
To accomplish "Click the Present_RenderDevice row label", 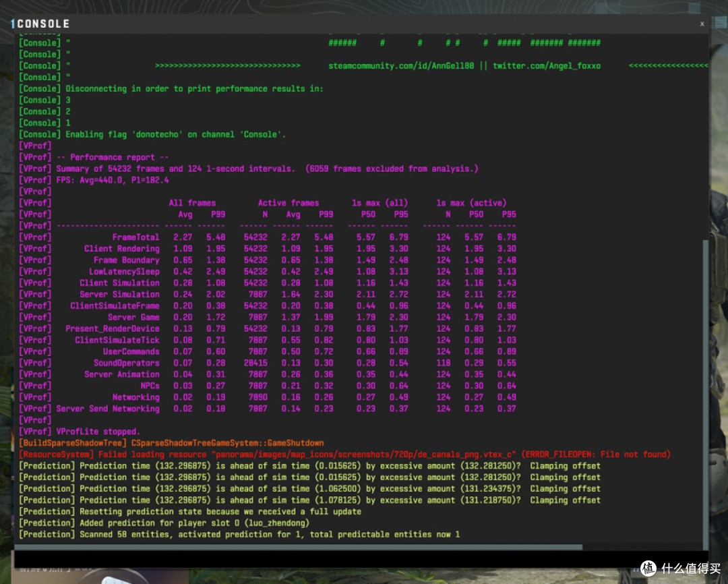I will 113,328.
